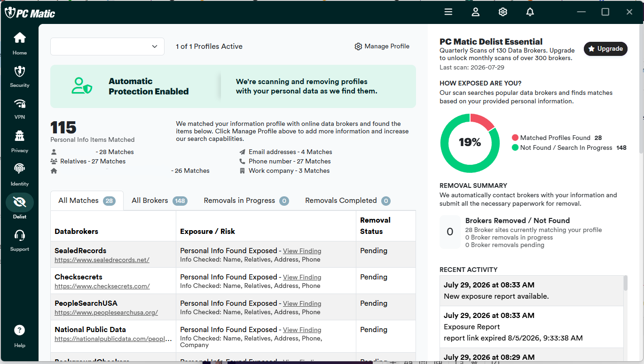Viewport: 644px width, 364px height.
Task: Open settings gear in title bar
Action: [x=503, y=12]
